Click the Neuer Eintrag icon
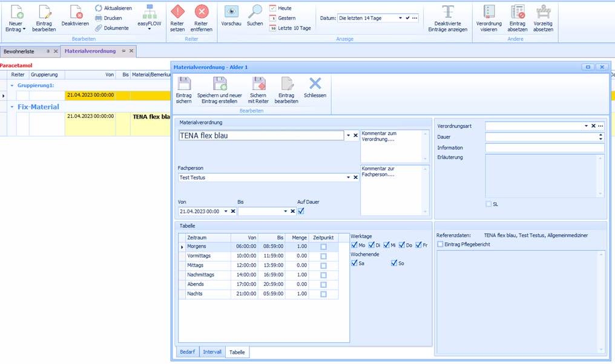Screen dimensions: 615x364 (x=15, y=12)
